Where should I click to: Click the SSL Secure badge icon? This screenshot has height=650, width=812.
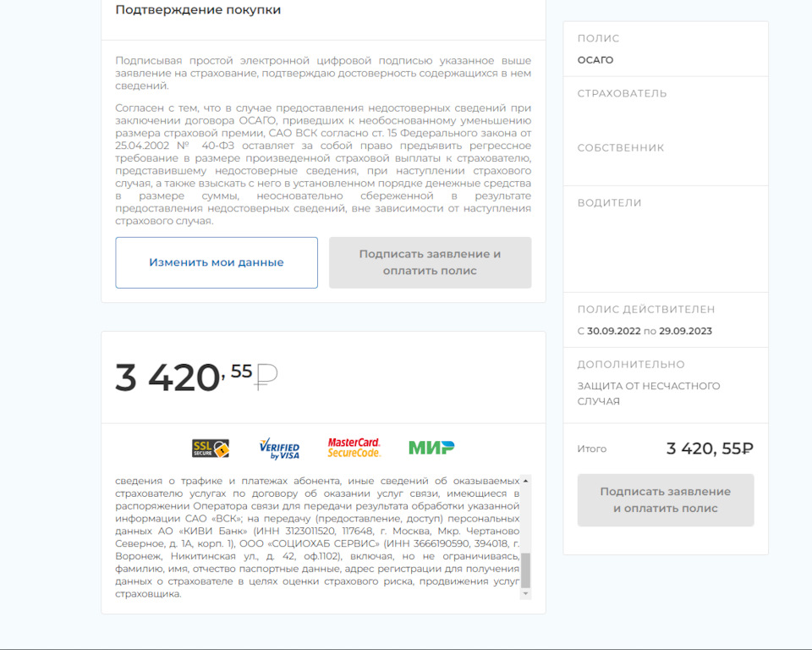click(210, 448)
